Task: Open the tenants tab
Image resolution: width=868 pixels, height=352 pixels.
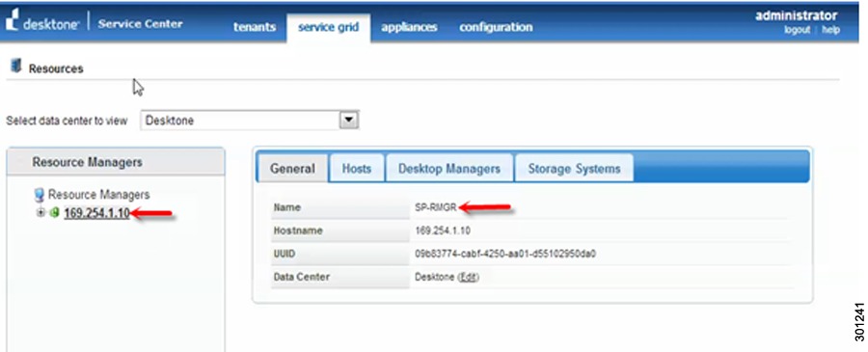Action: pos(255,27)
